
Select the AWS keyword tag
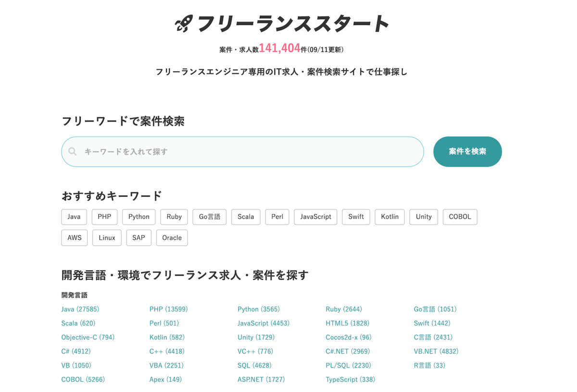click(75, 238)
